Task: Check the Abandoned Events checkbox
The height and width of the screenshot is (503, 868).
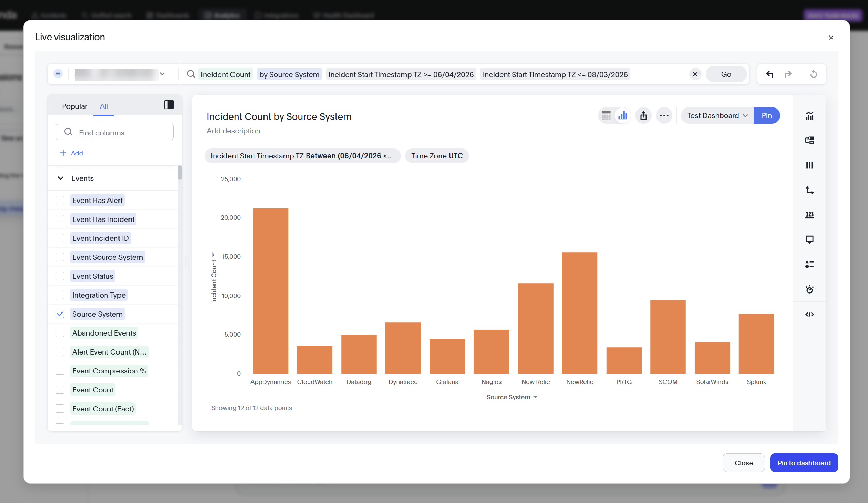Action: [60, 333]
